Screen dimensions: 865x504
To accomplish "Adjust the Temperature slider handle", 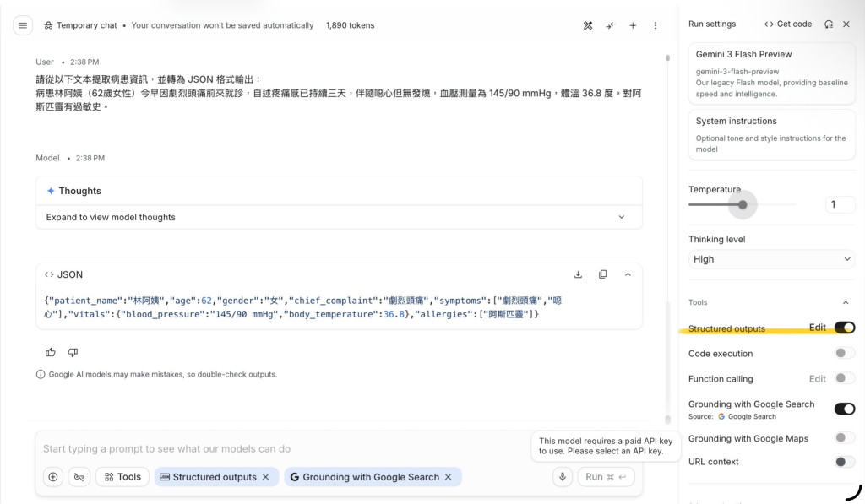I will click(743, 205).
